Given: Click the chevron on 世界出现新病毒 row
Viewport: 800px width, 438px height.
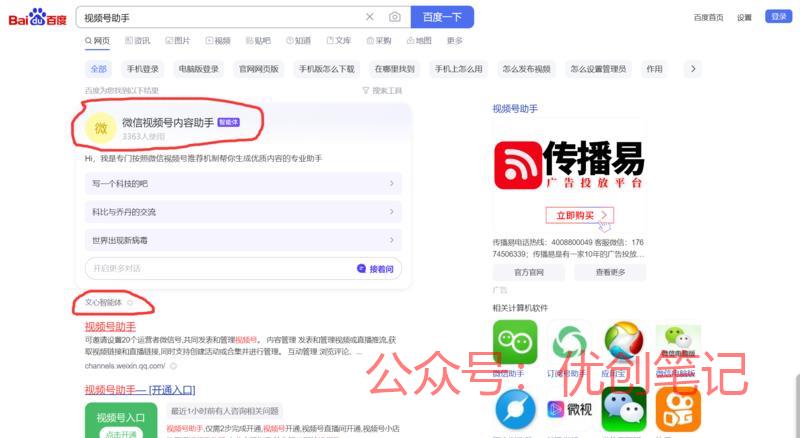Looking at the screenshot, I should click(391, 240).
